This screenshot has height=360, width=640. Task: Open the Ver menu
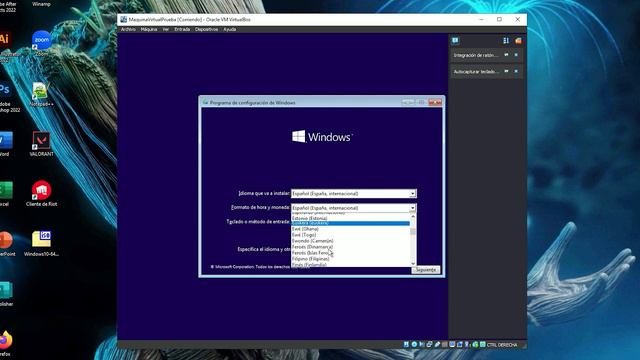(x=166, y=29)
